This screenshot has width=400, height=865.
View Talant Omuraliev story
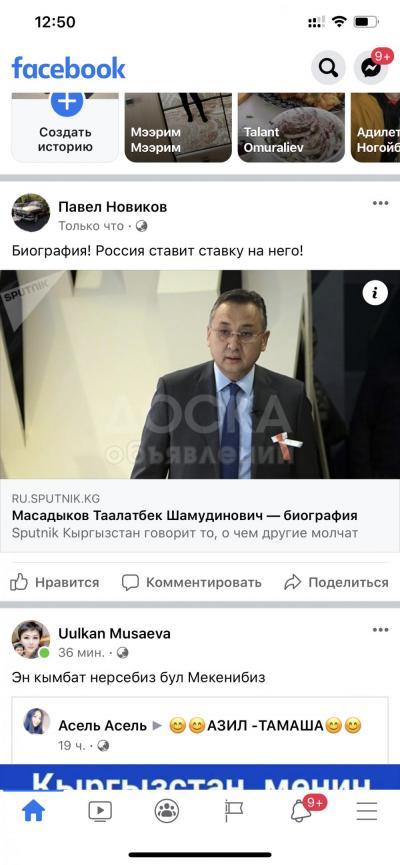click(x=291, y=127)
